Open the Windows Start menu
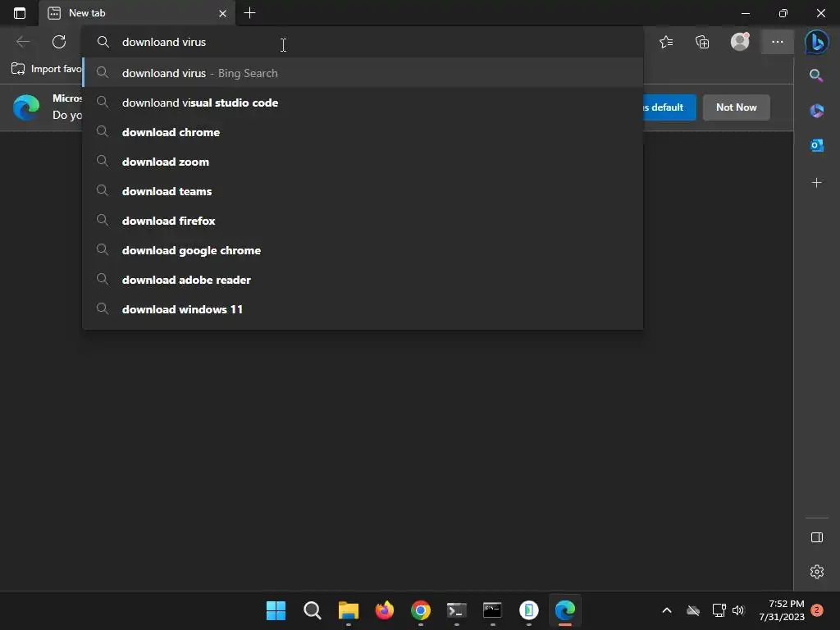Screen dimensions: 840x630 tap(276, 610)
